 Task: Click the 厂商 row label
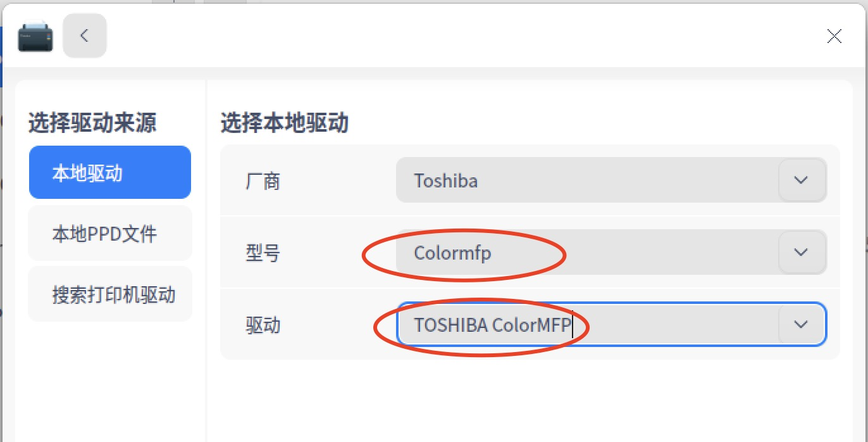tap(263, 182)
